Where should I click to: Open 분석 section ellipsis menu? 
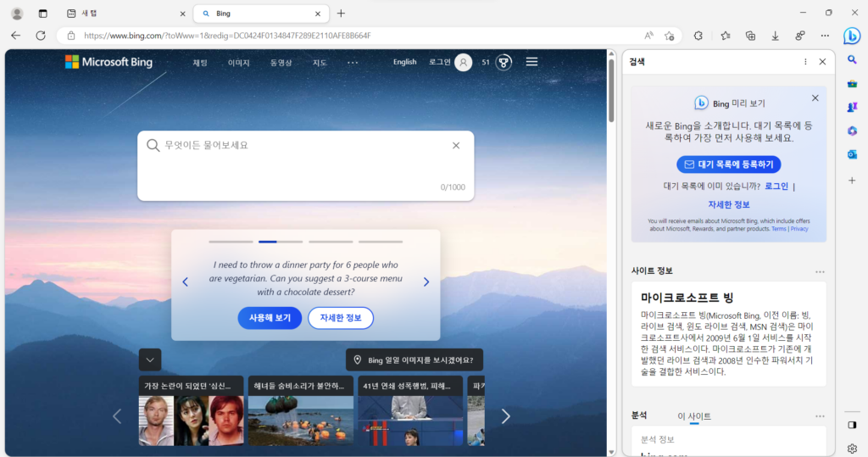click(x=820, y=416)
